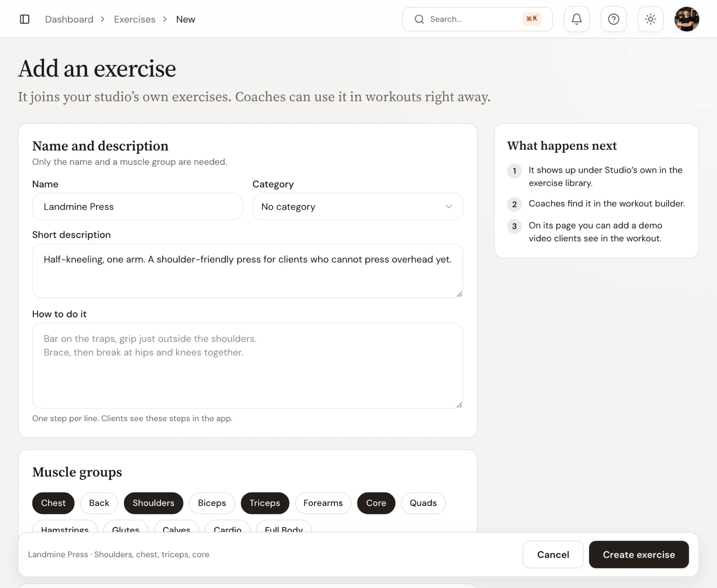Click the "Muscle groups" heading
Viewport: 717px width, 588px height.
(77, 472)
